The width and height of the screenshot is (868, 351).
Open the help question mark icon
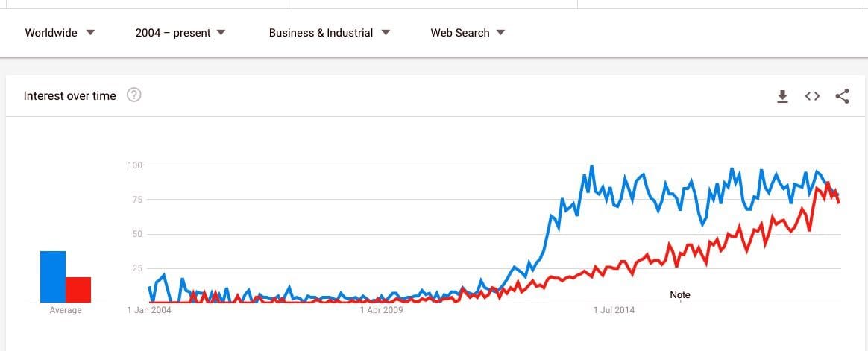point(134,95)
